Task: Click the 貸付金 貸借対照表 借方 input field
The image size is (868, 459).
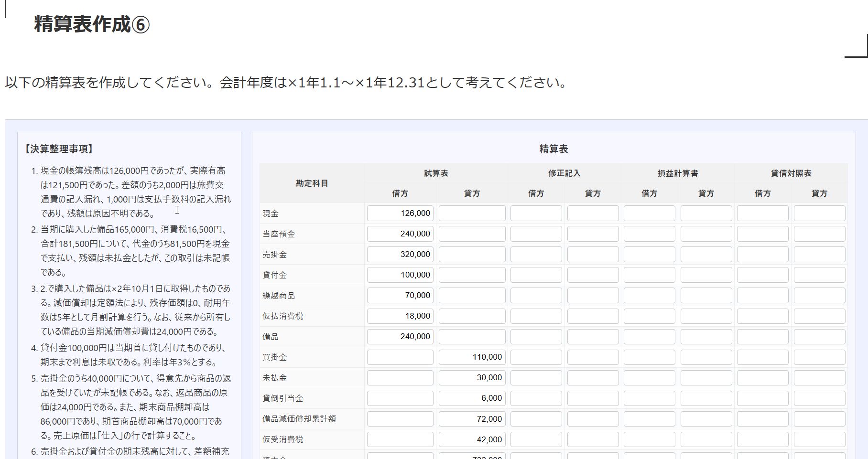Action: point(762,275)
